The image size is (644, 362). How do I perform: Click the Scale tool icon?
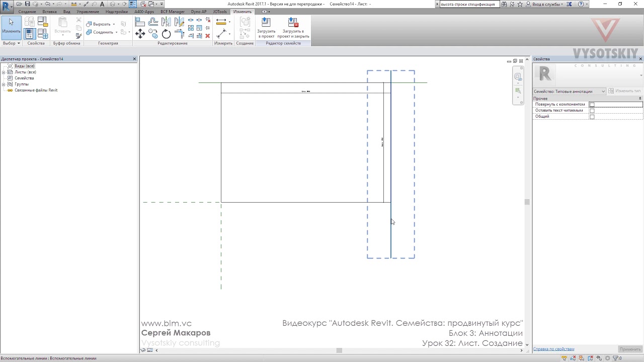tap(199, 28)
